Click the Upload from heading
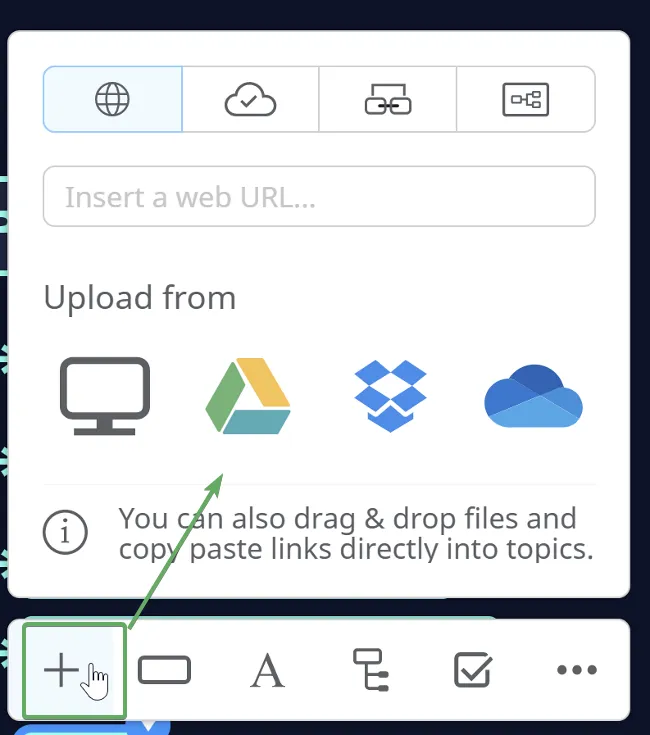 140,298
